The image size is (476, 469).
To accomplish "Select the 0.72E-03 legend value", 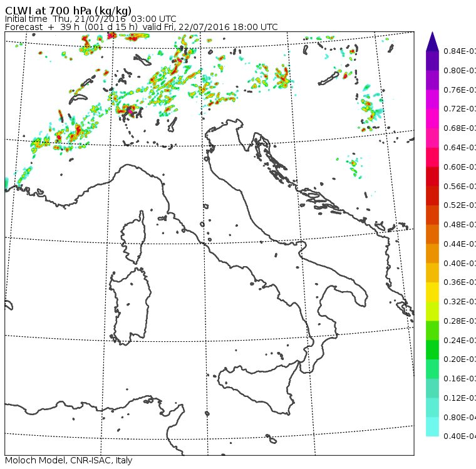I will (460, 109).
